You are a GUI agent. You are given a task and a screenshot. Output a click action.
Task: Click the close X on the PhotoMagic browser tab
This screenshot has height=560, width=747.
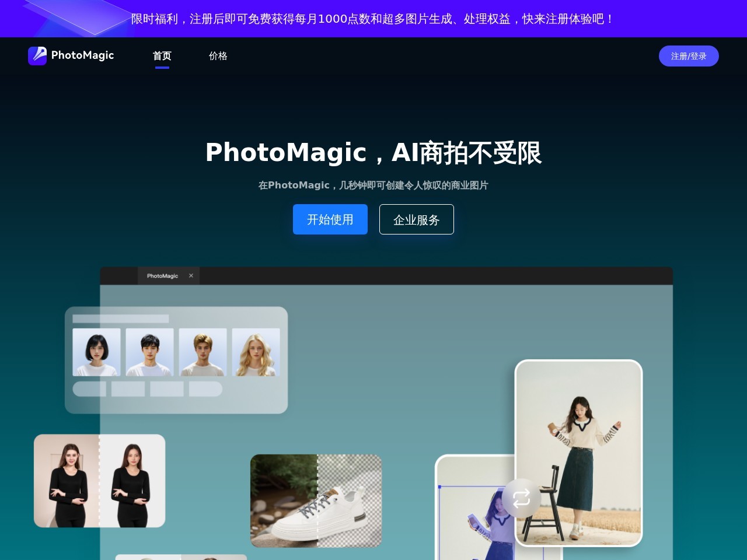click(x=191, y=275)
